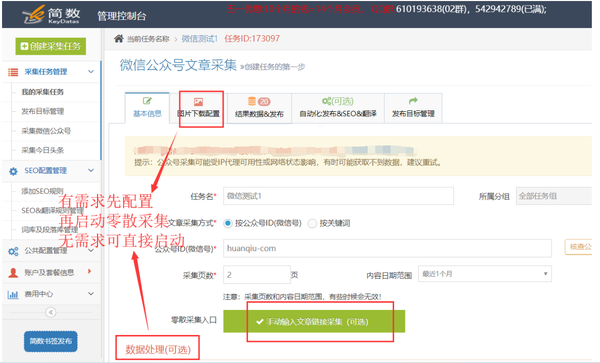600x363 pixels.
Task: Click the 微信测试1 breadcrumb link
Action: pos(199,39)
